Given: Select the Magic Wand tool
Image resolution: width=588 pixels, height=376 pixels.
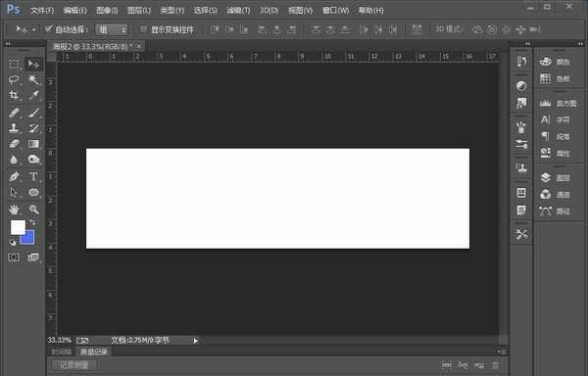Looking at the screenshot, I should point(33,79).
